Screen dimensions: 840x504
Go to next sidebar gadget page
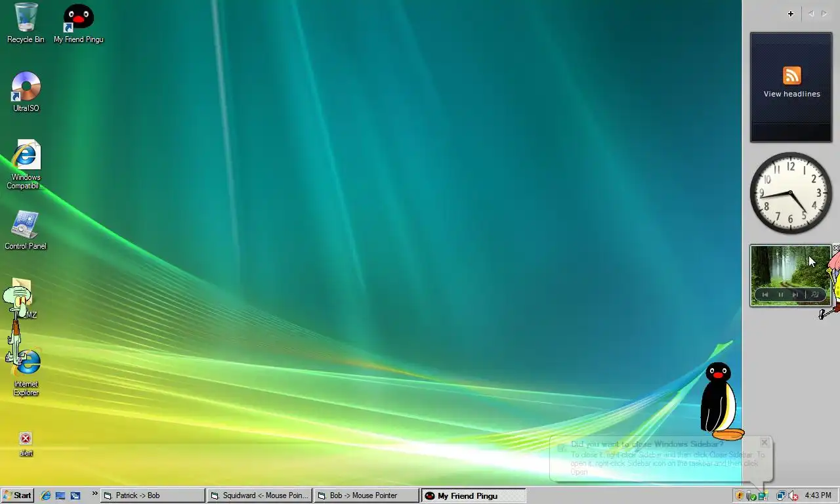click(x=824, y=13)
